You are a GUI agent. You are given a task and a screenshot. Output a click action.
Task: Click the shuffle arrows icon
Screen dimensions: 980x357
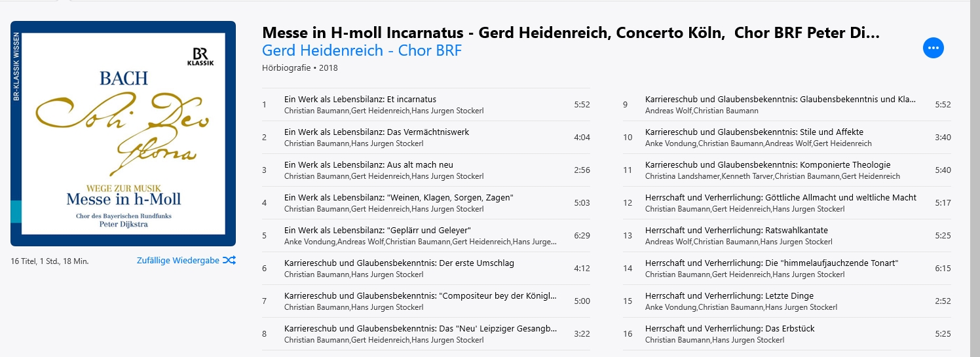click(x=229, y=260)
